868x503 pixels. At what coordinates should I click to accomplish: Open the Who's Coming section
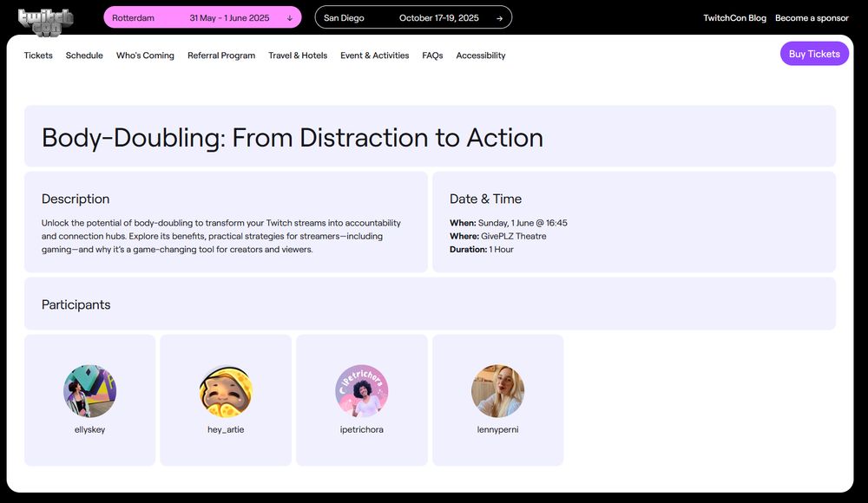145,56
